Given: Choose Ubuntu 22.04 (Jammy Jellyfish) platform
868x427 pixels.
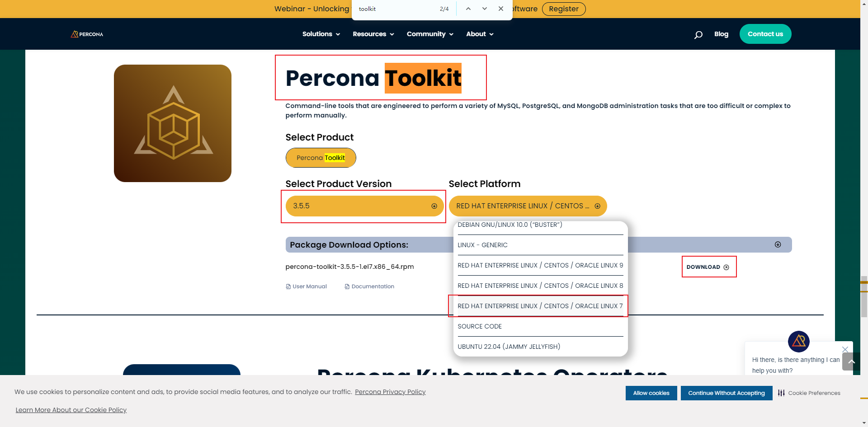Looking at the screenshot, I should pos(509,347).
